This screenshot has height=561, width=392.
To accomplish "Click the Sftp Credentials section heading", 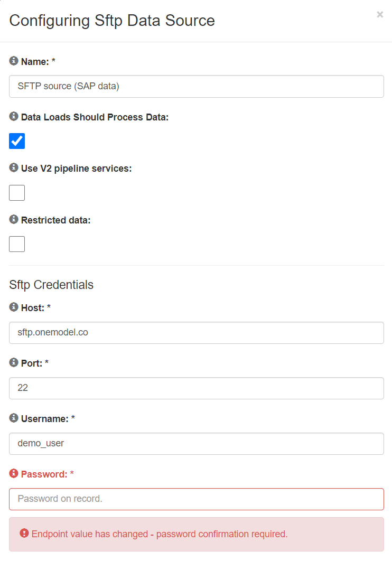I will [x=51, y=285].
